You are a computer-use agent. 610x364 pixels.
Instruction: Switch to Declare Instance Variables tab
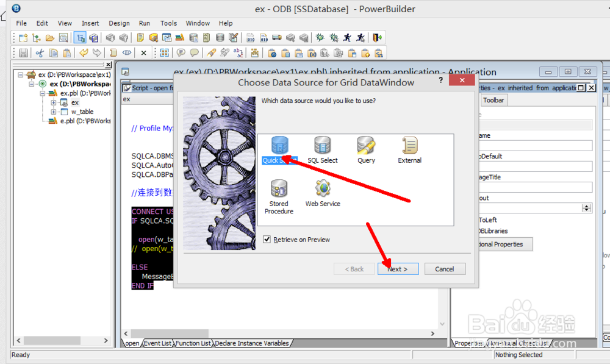(x=252, y=343)
